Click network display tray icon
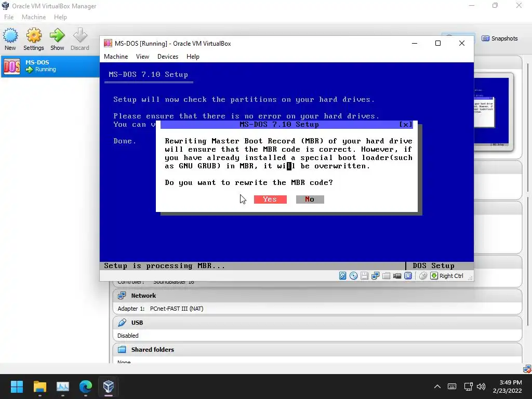The image size is (532, 399). click(469, 387)
